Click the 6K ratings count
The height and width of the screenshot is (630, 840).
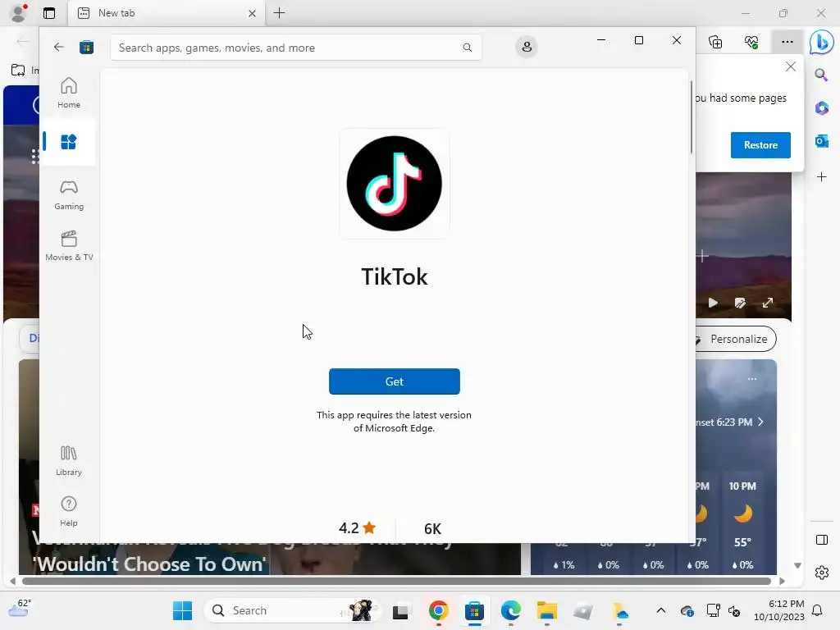[x=432, y=529]
